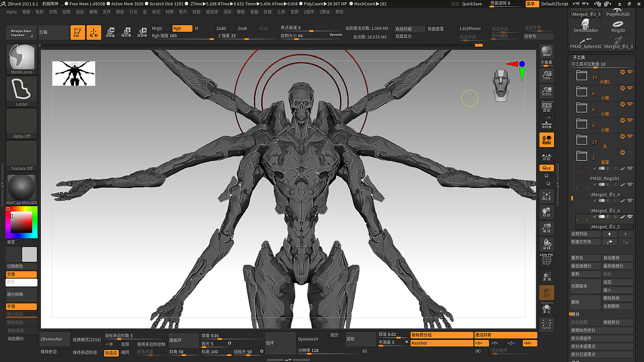Pick a color in the color picker square
644x362 pixels.
click(x=22, y=222)
